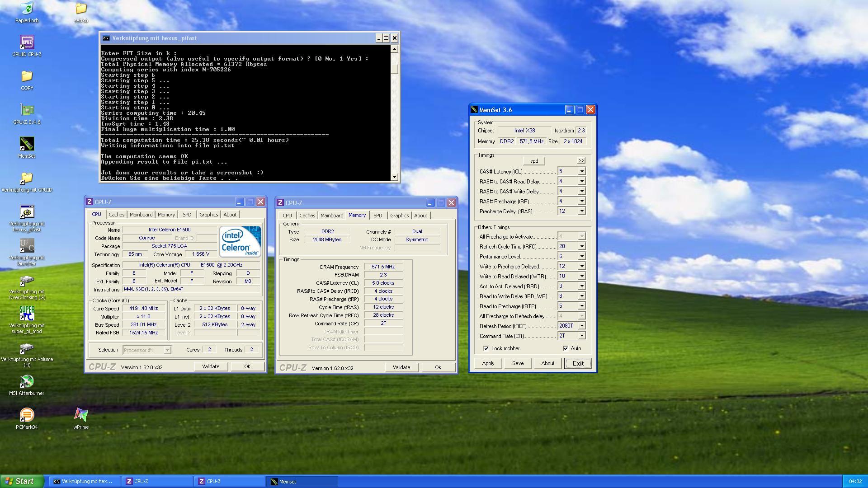This screenshot has height=488, width=868.
Task: Expand MemSet panel with >> button
Action: click(x=581, y=161)
